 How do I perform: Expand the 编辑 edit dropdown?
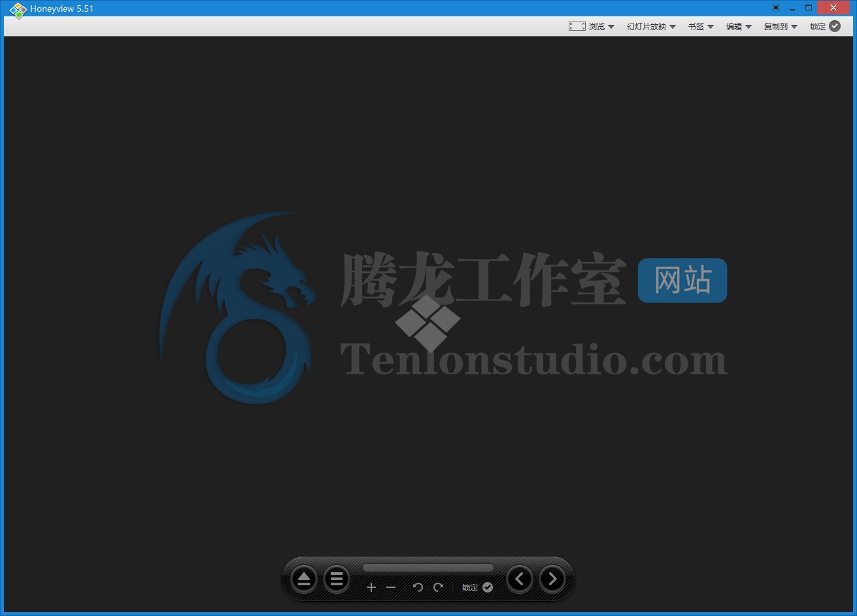coord(739,26)
